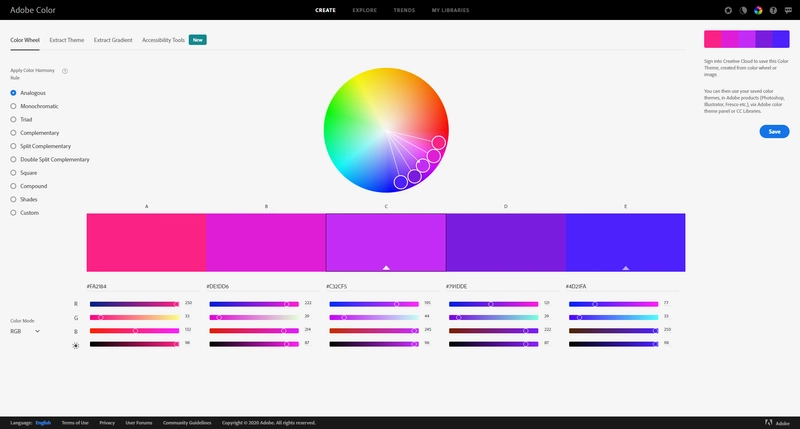Select the pink handle on the color wheel
The height and width of the screenshot is (429, 800).
point(438,142)
